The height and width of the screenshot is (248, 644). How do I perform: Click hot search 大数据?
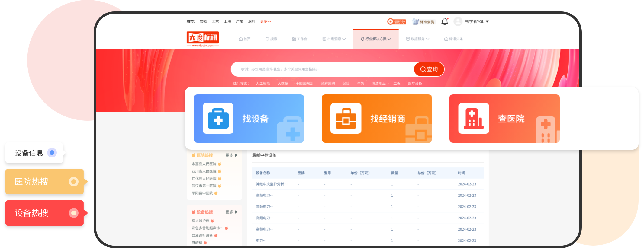click(x=283, y=84)
